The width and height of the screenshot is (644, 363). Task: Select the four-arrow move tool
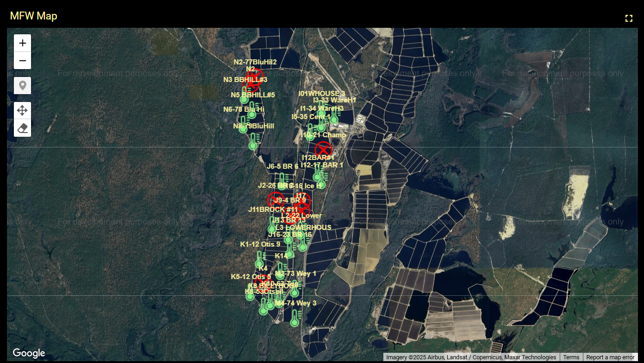click(x=22, y=110)
